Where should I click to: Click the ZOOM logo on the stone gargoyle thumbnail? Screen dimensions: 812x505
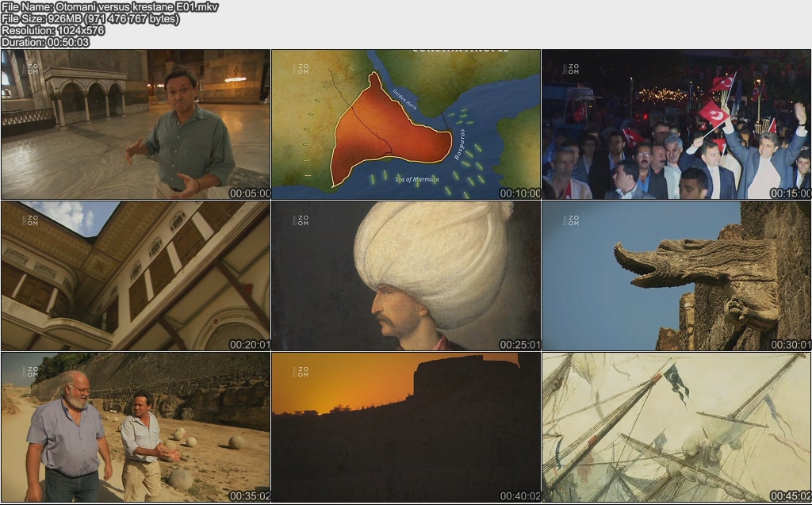(571, 220)
